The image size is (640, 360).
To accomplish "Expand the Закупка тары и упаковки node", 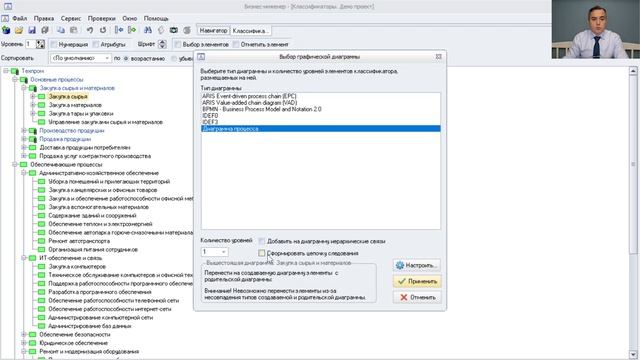I will (33, 114).
